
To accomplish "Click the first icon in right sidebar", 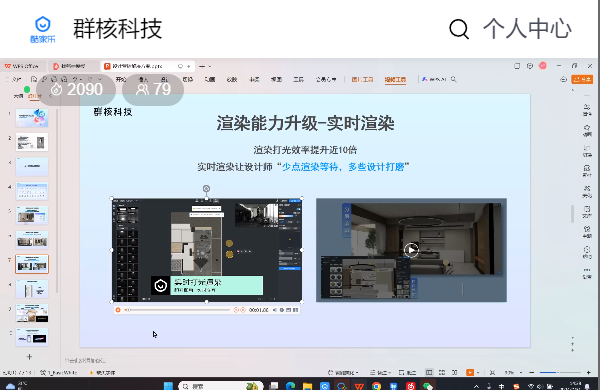I will point(587,109).
